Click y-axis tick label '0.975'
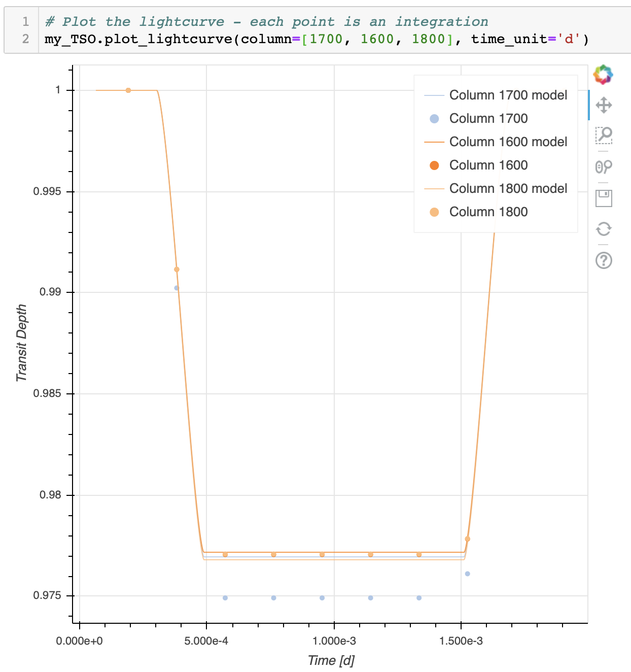Viewport: 631px width, 672px height. [47, 596]
